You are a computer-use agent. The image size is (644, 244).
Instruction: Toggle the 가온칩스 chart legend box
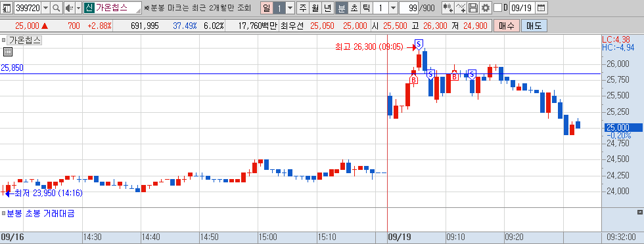click(x=4, y=40)
